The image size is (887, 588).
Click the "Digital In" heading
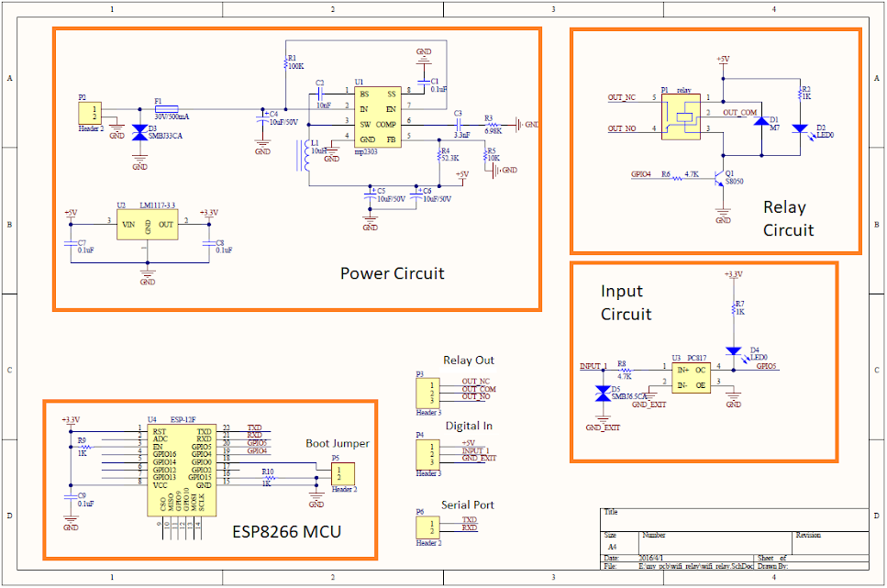(469, 427)
